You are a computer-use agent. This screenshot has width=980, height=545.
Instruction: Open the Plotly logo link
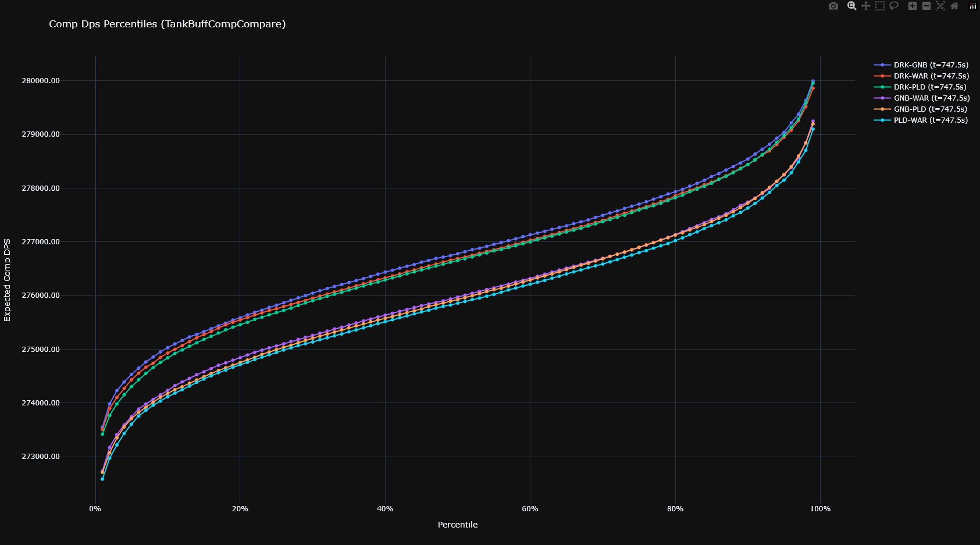(973, 6)
